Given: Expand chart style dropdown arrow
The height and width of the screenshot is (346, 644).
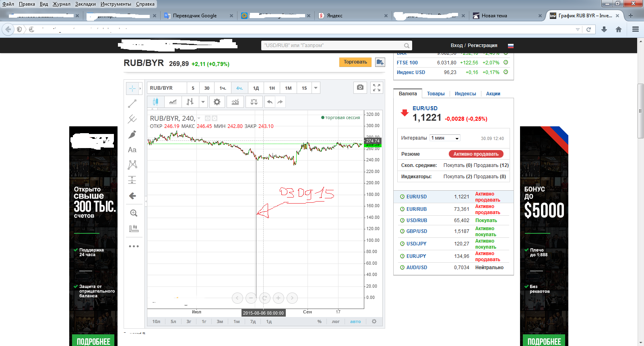Looking at the screenshot, I should [x=203, y=102].
